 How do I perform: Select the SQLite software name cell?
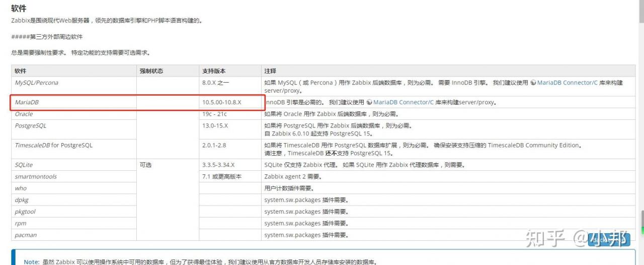pyautogui.click(x=74, y=165)
